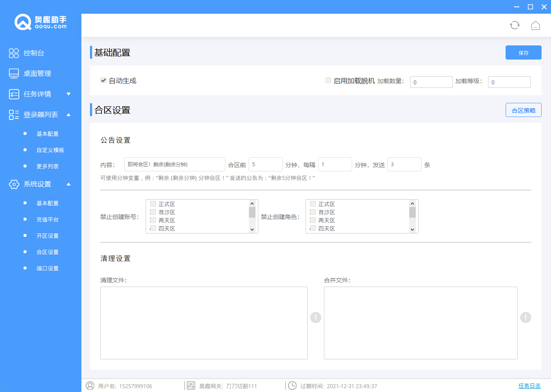Open 端口设置 in the sidebar
The image size is (551, 392).
pos(48,268)
